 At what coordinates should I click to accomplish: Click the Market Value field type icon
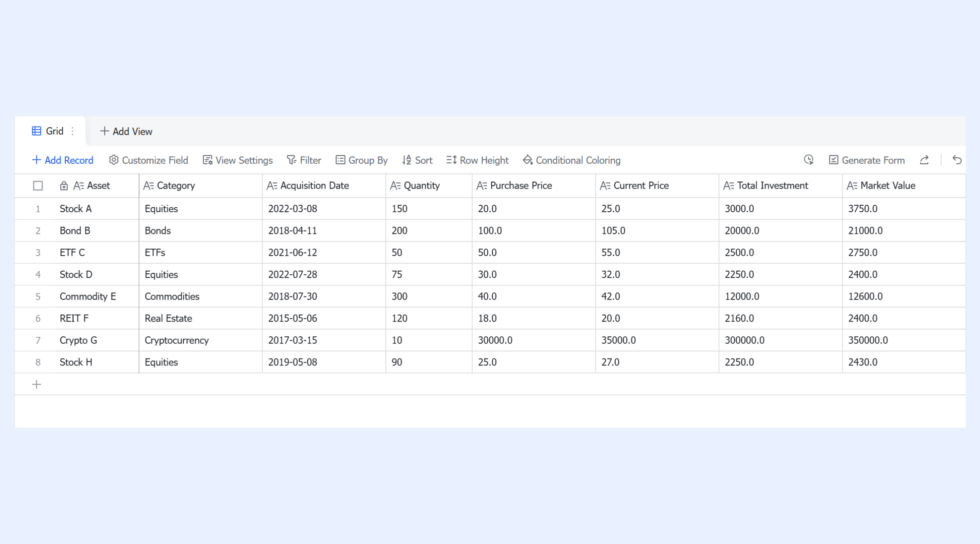pyautogui.click(x=852, y=186)
